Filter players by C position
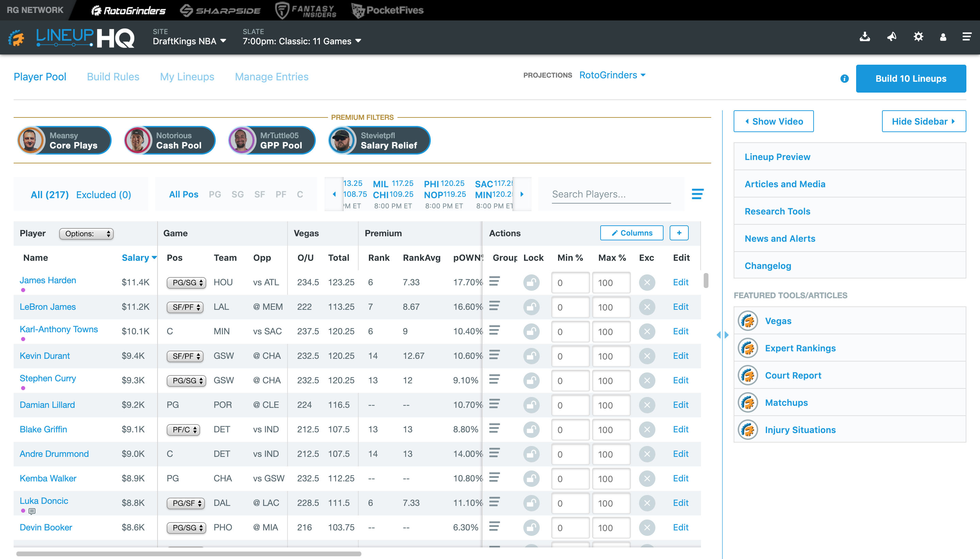980x559 pixels. pos(300,194)
